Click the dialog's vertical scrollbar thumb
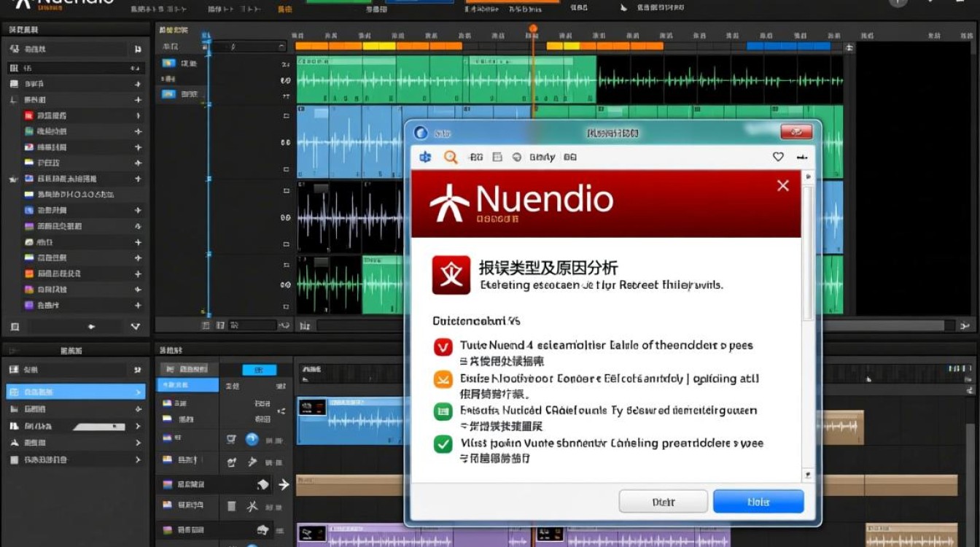980x547 pixels. [x=807, y=252]
